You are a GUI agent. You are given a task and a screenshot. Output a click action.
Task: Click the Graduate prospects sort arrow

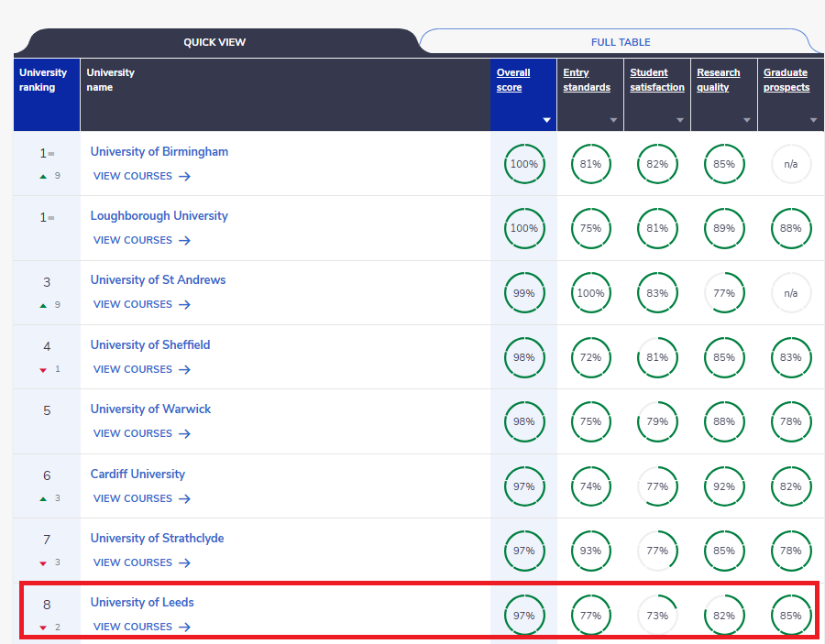coord(813,120)
